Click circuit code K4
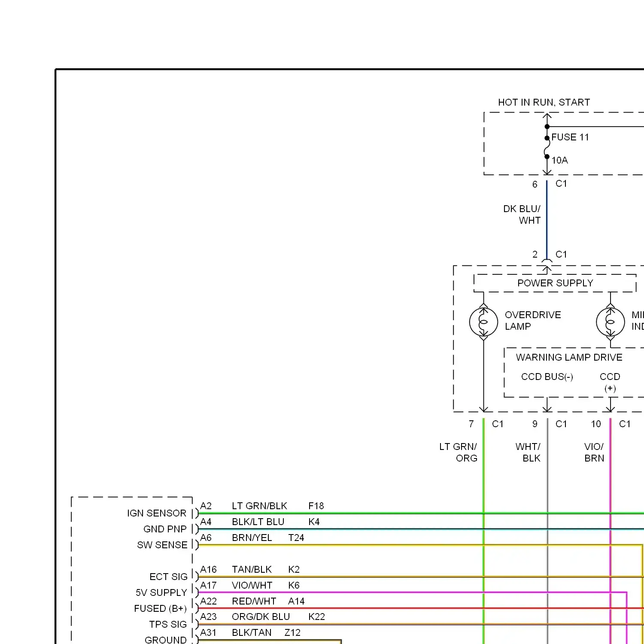 coord(314,522)
